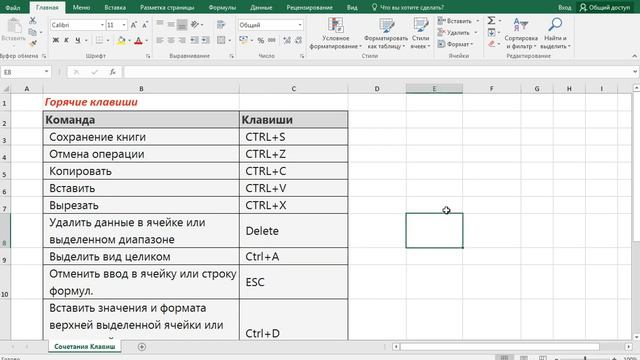Increase font size with the larger A icon
The height and width of the screenshot is (360, 640).
point(133,25)
